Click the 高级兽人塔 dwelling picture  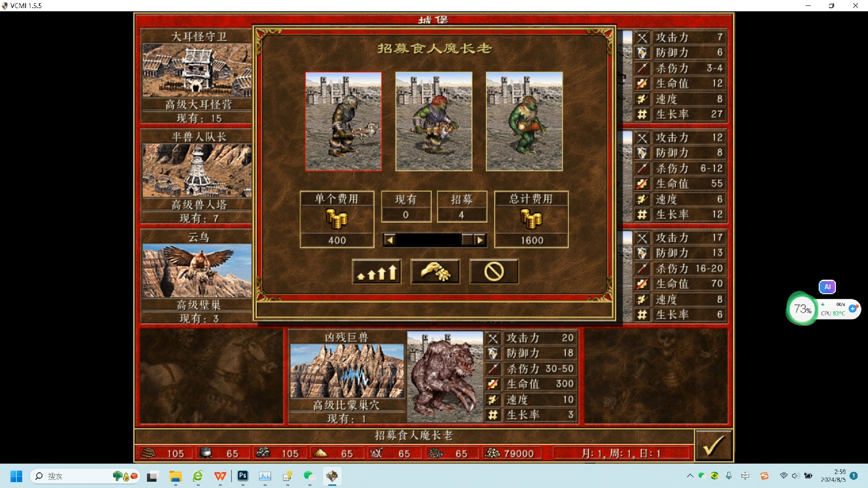(x=197, y=170)
